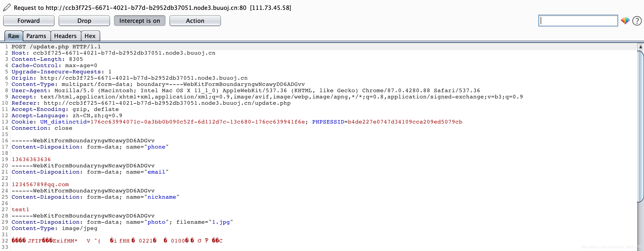Select the Raw tab
The height and width of the screenshot is (251, 644).
(x=13, y=36)
